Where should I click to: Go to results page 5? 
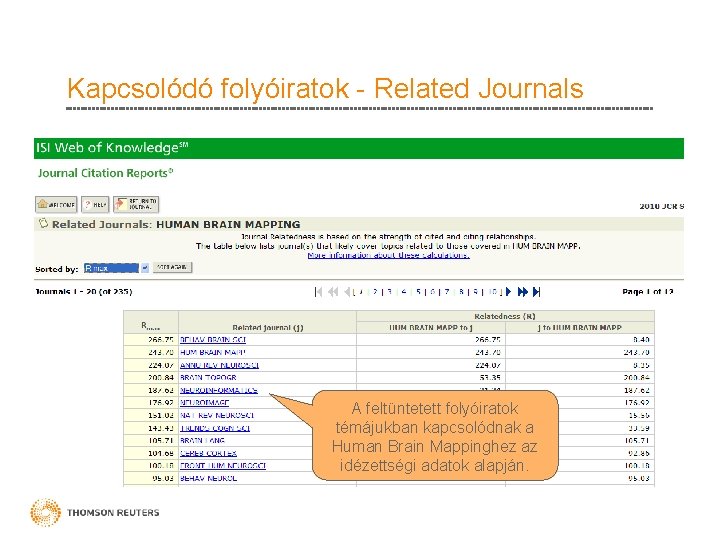418,292
